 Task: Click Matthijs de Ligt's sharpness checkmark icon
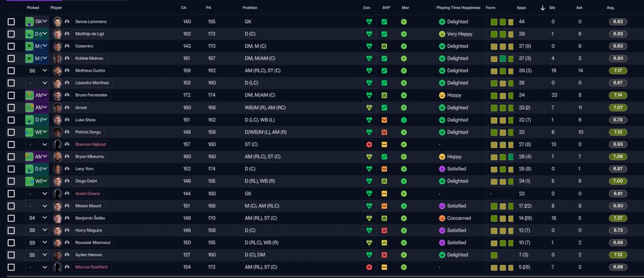point(384,34)
